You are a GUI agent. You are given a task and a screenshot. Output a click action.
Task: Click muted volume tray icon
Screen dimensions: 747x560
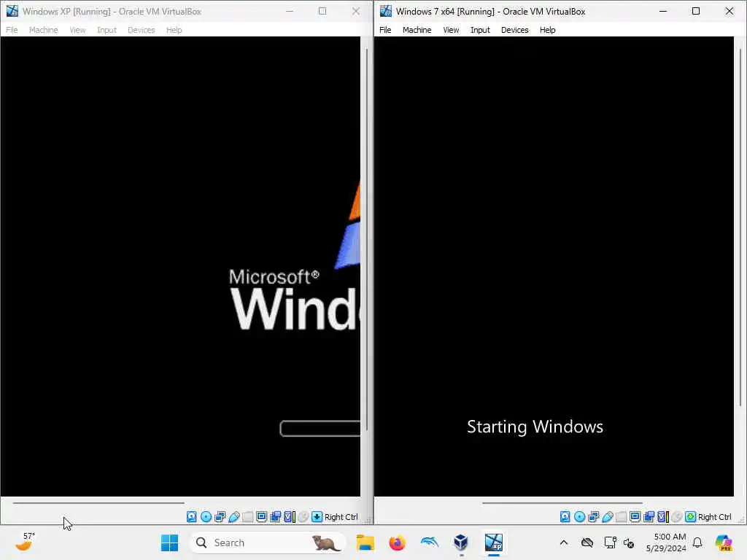(629, 542)
